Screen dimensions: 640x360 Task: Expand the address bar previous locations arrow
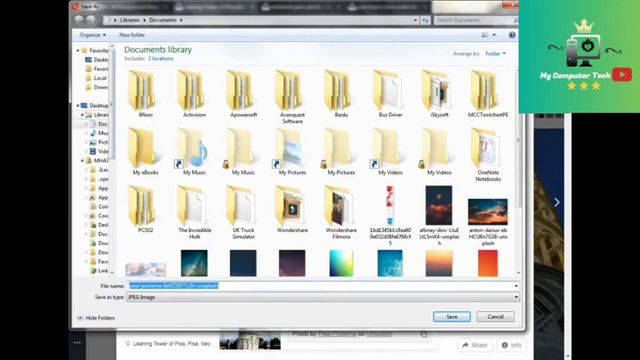[415, 20]
